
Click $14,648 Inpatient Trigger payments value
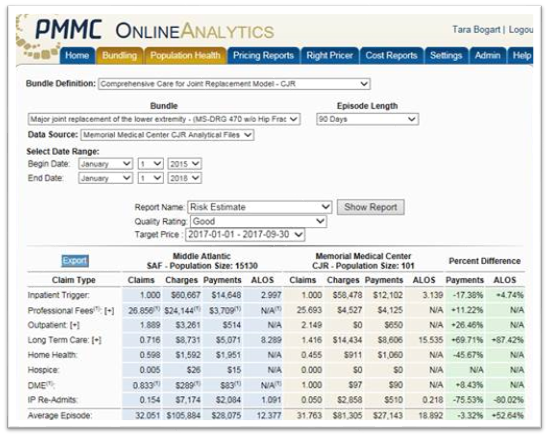[226, 295]
